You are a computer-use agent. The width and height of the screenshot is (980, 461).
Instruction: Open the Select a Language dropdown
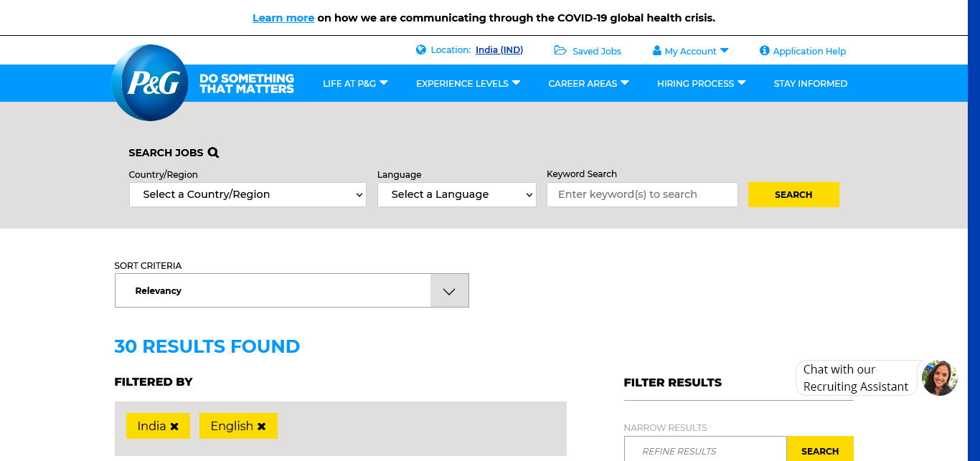(x=456, y=194)
